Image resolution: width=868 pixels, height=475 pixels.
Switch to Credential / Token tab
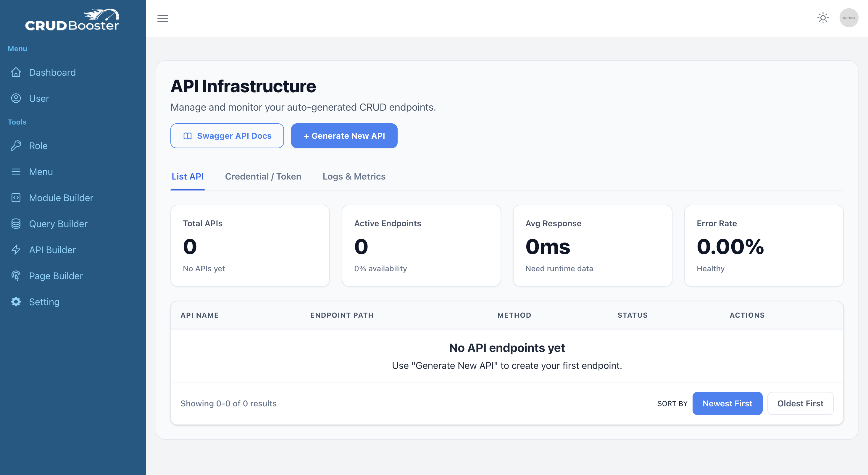coord(263,177)
